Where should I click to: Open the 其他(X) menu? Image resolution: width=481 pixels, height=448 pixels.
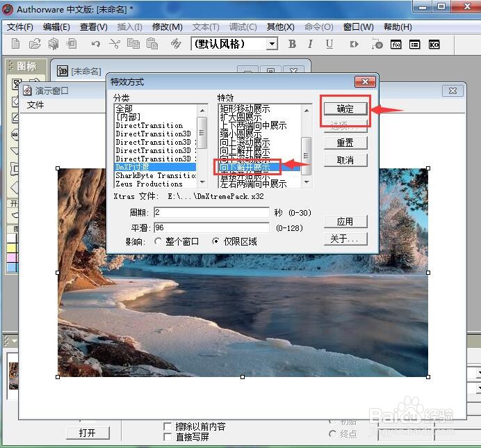point(280,27)
